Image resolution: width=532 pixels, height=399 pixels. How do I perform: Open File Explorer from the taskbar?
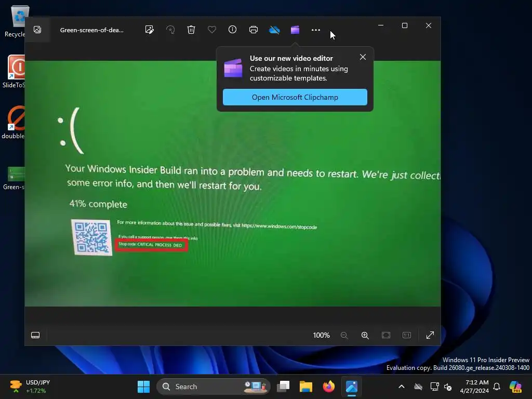(305, 387)
